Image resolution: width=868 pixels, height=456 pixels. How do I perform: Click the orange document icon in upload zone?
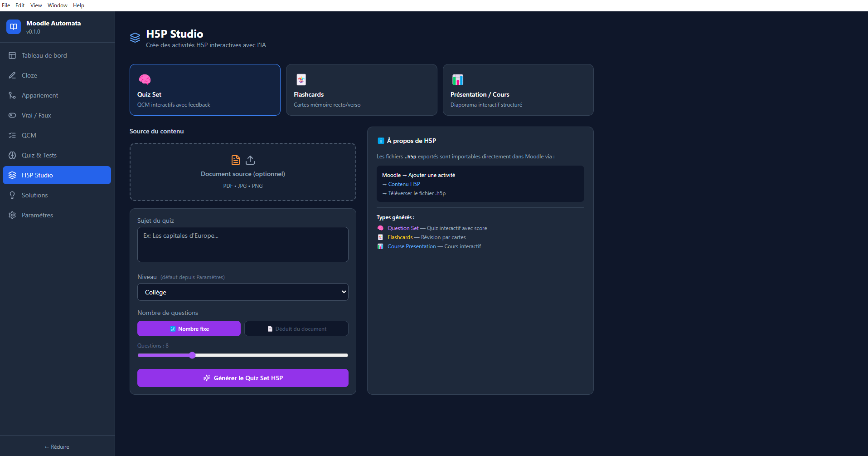pos(236,160)
